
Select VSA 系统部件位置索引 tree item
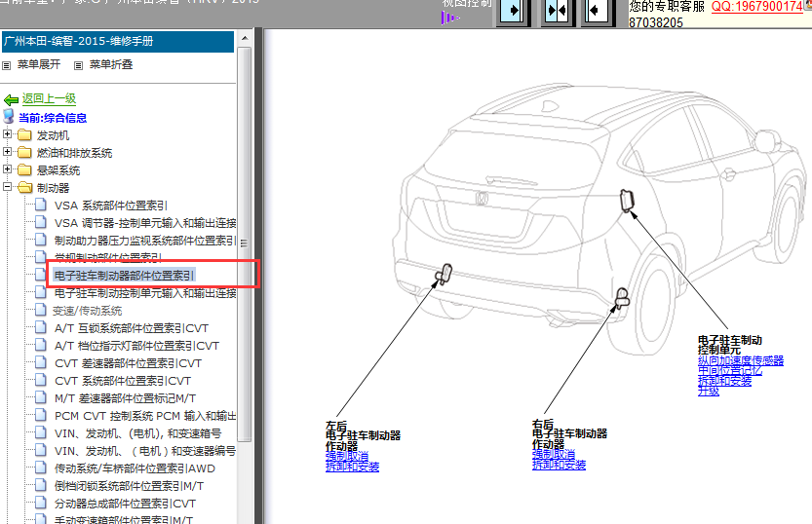[111, 206]
